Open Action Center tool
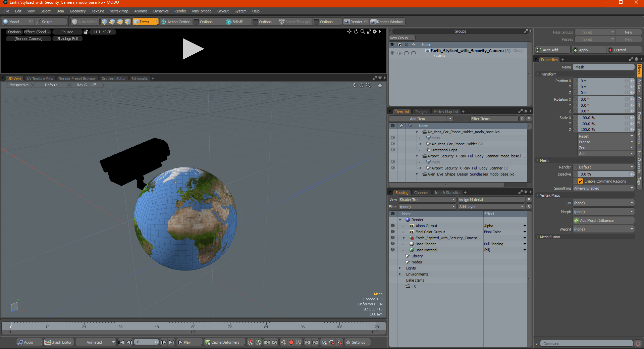The image size is (644, 349). [175, 22]
